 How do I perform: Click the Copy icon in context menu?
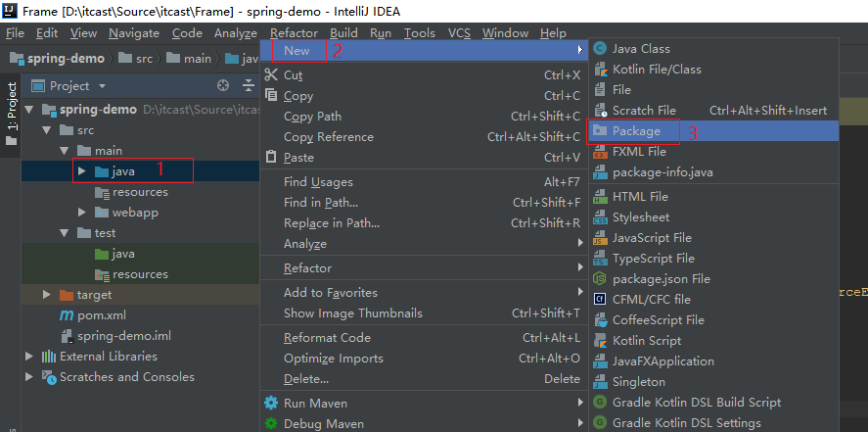271,96
